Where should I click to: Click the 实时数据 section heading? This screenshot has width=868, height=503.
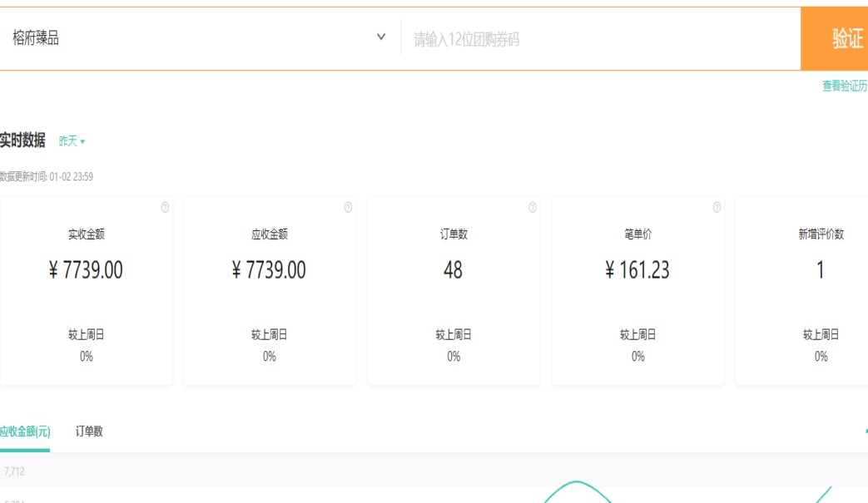click(22, 141)
